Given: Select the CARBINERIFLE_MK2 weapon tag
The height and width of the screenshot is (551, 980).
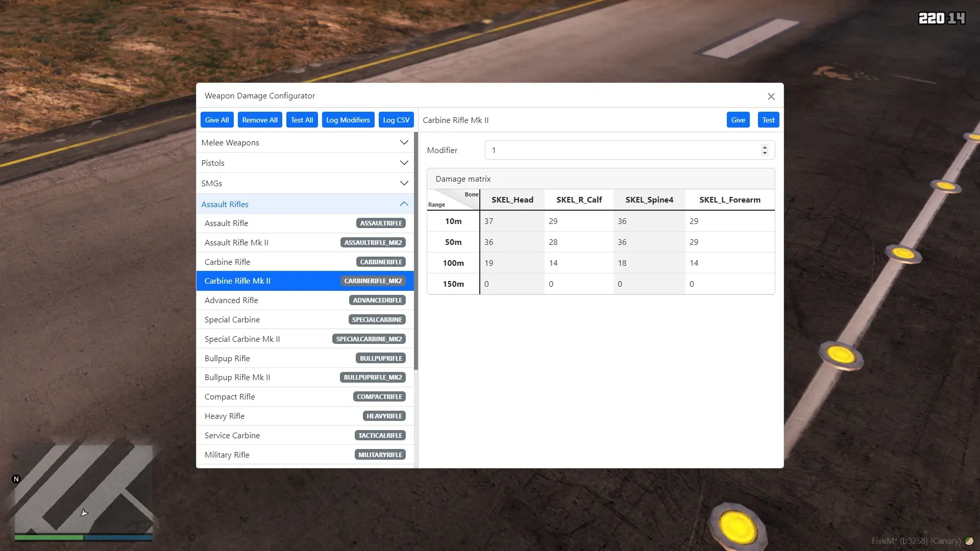Looking at the screenshot, I should [373, 281].
